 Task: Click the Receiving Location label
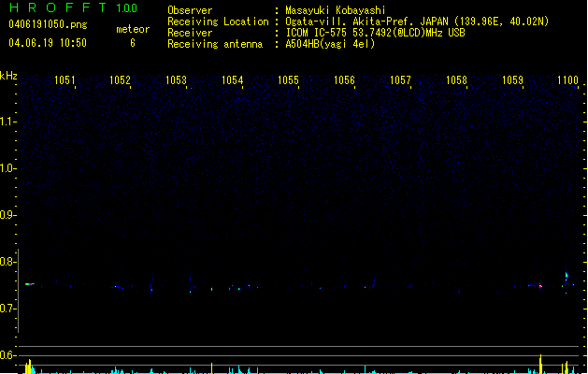(218, 22)
